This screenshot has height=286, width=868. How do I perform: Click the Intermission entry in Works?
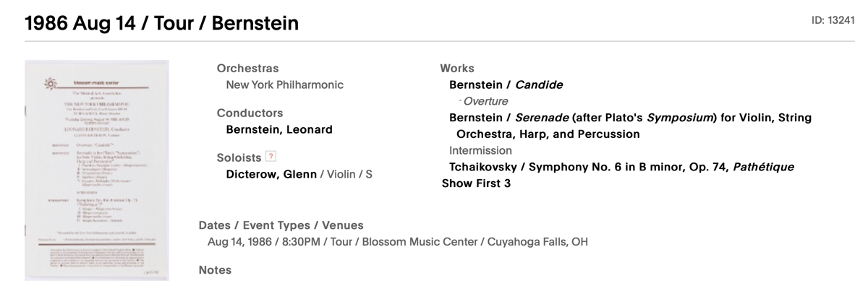[x=480, y=150]
